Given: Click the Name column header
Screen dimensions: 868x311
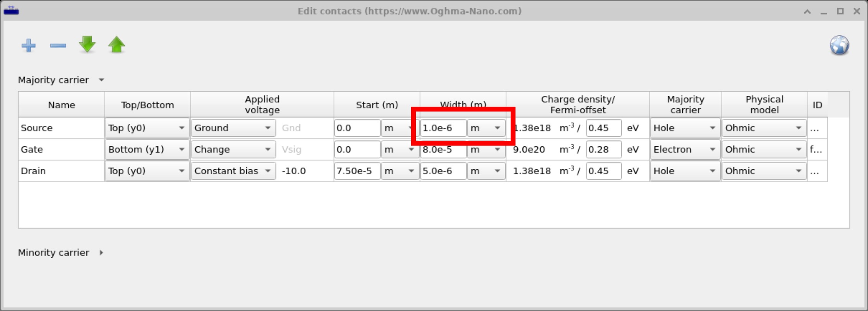Looking at the screenshot, I should [61, 105].
